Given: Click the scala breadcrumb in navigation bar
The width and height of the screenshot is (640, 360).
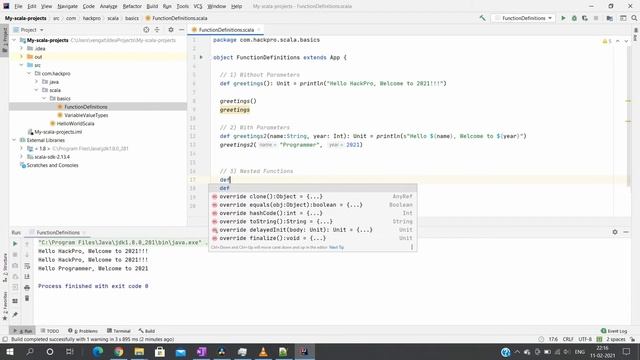Looking at the screenshot, I should (x=113, y=18).
